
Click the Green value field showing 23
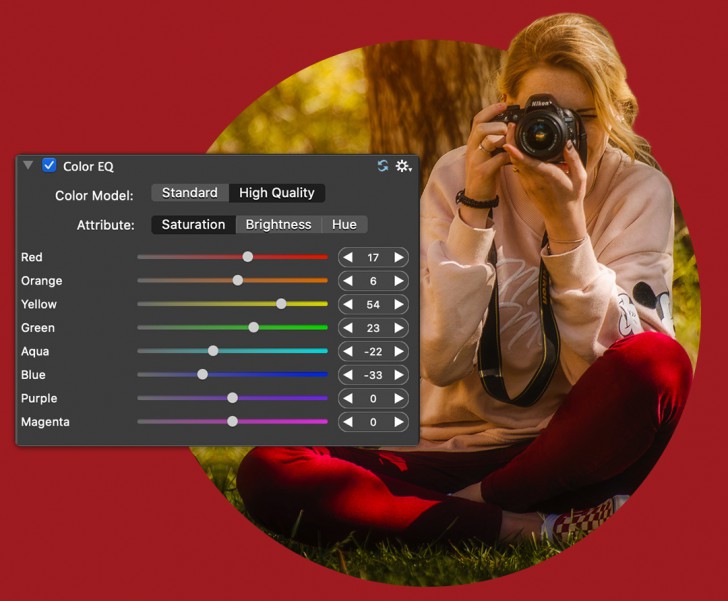click(x=373, y=328)
